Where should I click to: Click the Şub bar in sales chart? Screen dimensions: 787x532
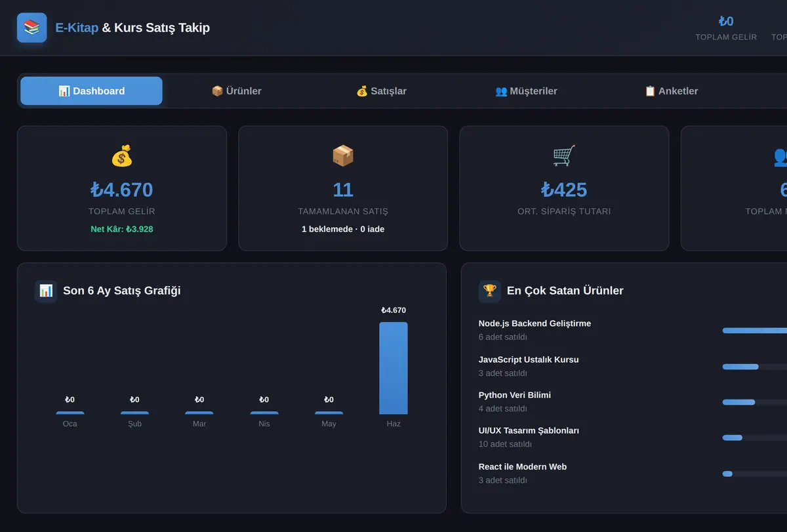(134, 413)
